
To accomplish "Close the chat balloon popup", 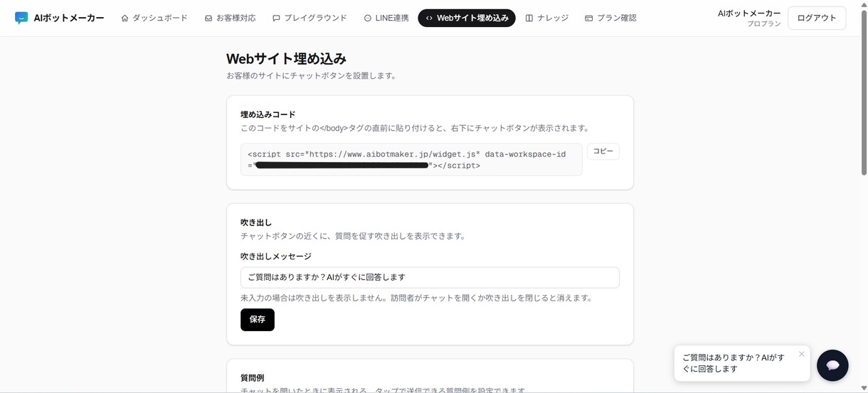I will point(801,354).
